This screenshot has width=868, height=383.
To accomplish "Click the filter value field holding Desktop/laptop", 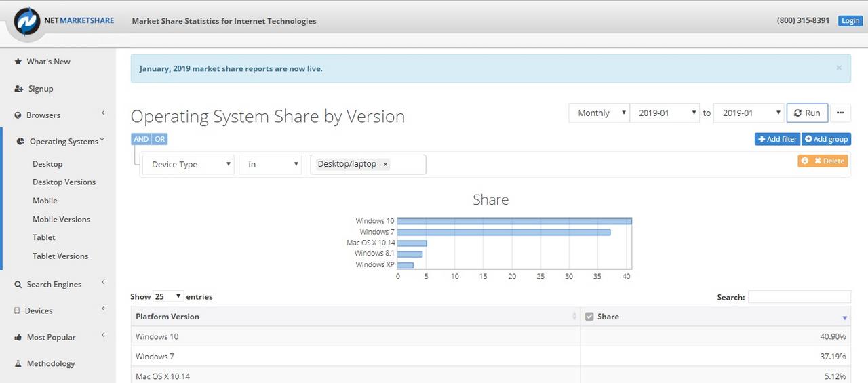I will tap(368, 165).
